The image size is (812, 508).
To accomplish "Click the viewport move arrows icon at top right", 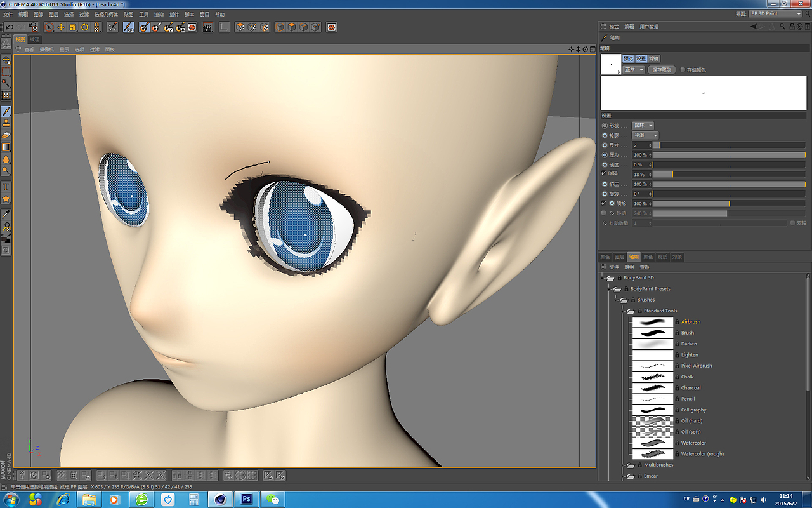I will coord(572,49).
